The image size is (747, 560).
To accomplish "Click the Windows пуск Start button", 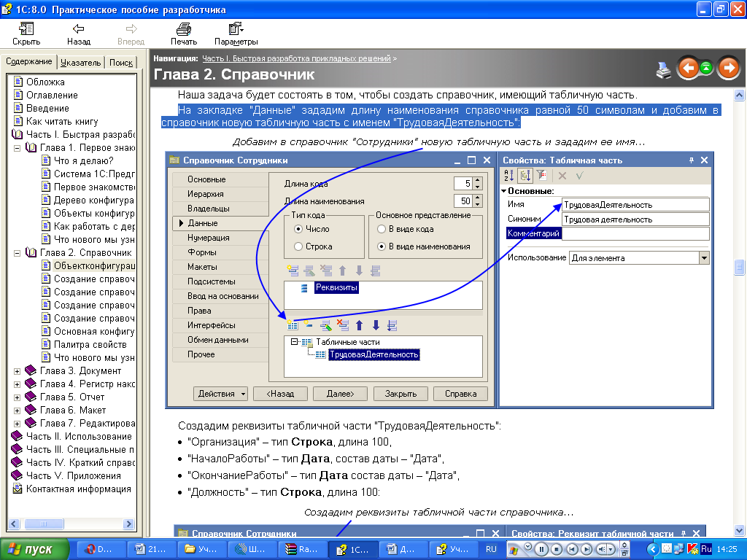I will point(35,549).
